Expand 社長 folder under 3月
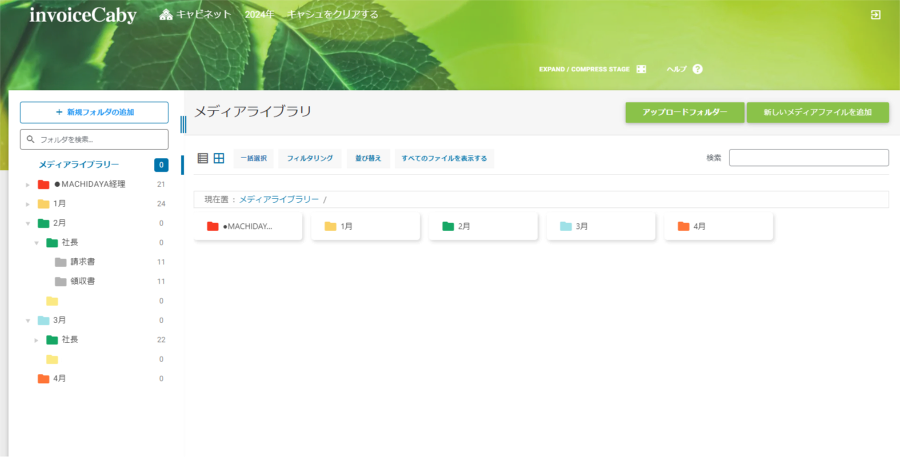 click(x=37, y=340)
